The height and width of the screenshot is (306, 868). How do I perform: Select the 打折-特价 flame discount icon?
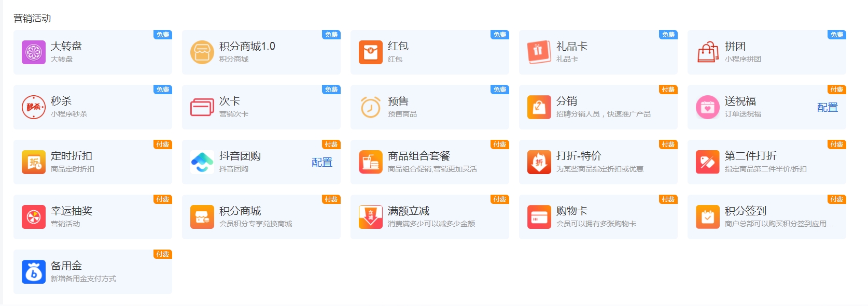point(539,162)
